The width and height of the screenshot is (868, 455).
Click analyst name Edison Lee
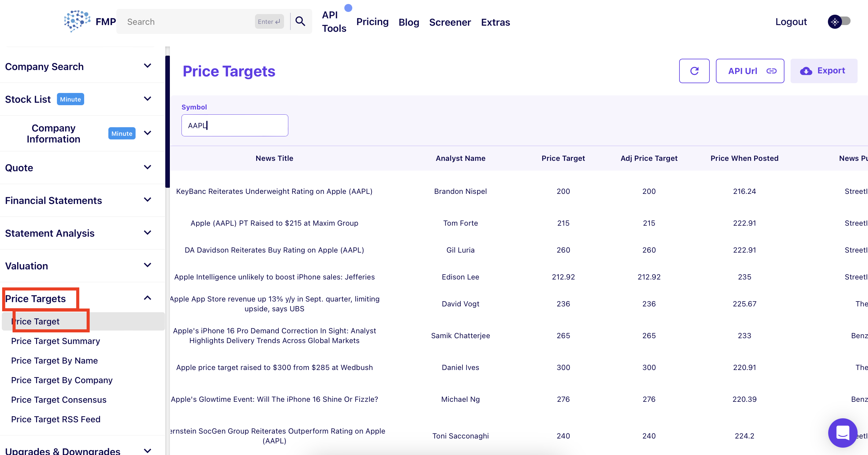(460, 277)
